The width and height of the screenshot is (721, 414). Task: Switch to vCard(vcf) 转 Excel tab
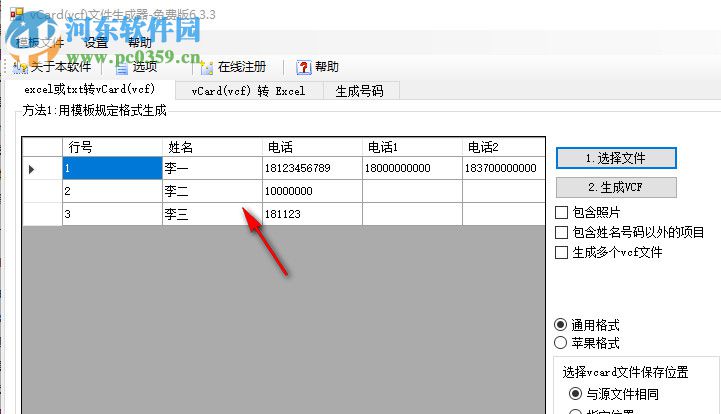click(x=249, y=91)
